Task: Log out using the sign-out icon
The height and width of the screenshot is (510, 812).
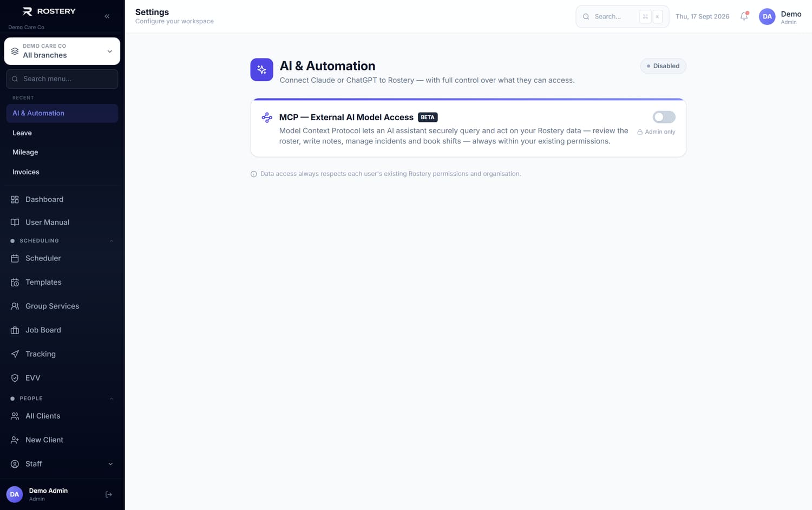Action: point(109,494)
